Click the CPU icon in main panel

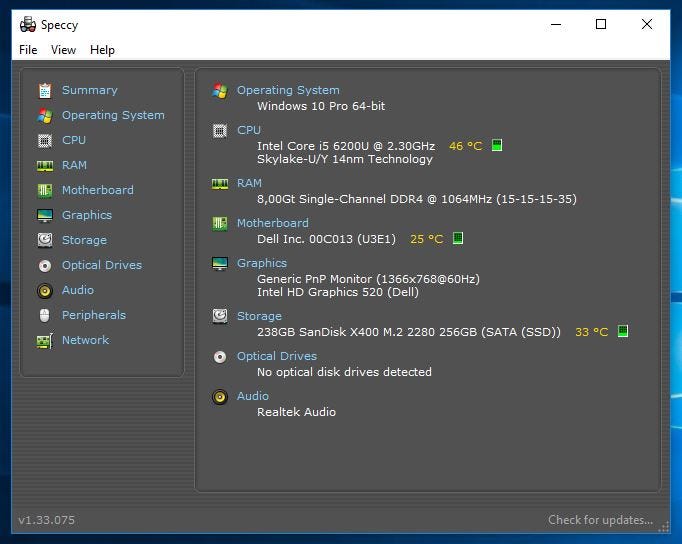[x=220, y=130]
